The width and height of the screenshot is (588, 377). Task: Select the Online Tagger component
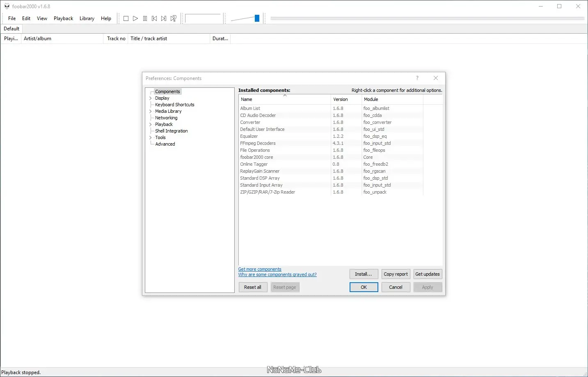point(331,164)
